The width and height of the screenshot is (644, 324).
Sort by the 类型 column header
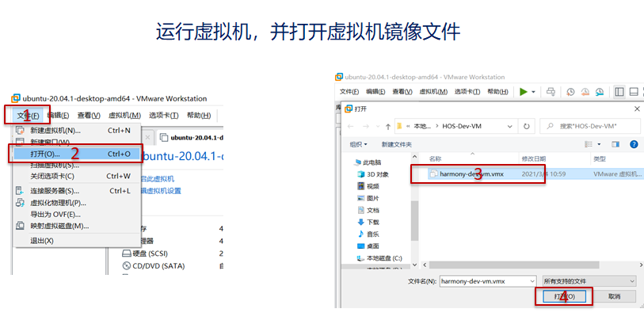[600, 158]
